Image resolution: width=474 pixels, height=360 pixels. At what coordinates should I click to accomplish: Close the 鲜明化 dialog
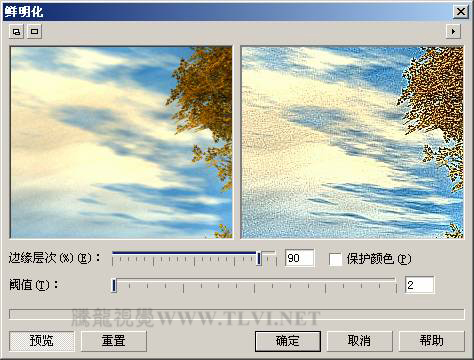(x=461, y=12)
